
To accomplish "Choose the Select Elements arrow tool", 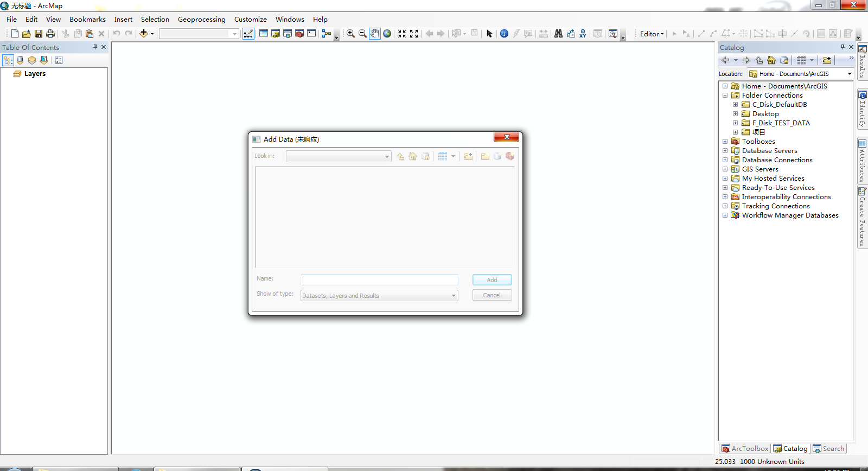I will point(489,34).
